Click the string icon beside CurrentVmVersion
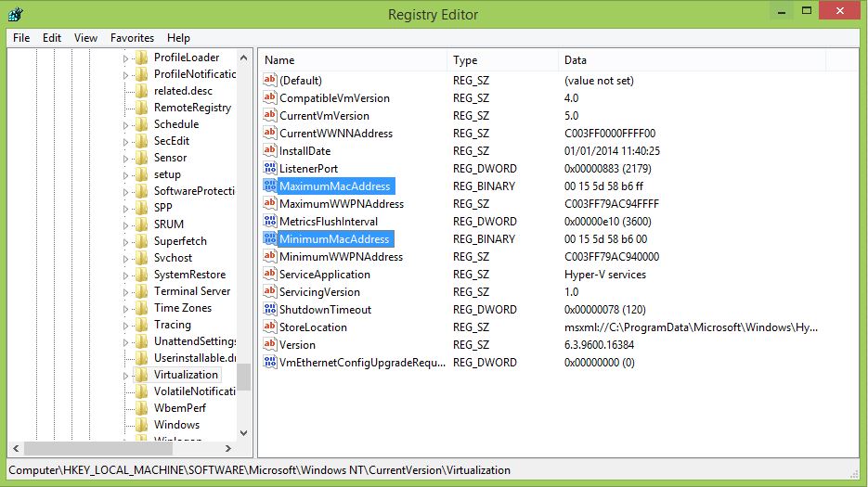The height and width of the screenshot is (487, 868). (269, 115)
